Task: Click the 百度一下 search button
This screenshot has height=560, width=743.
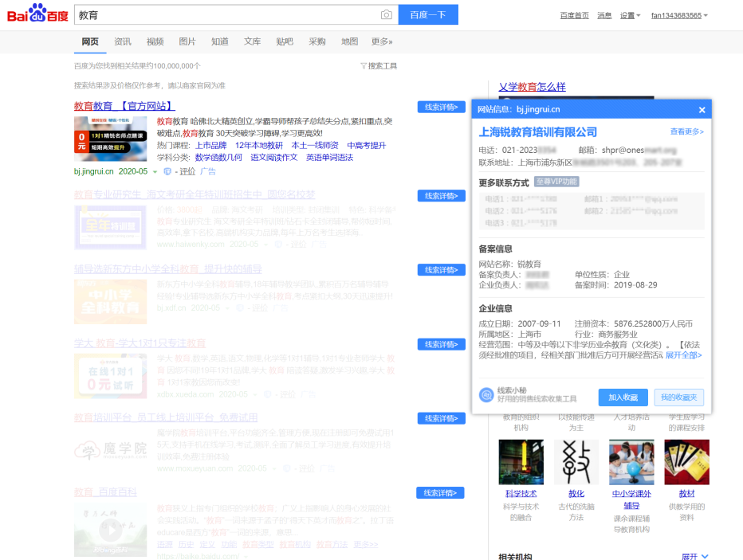Action: click(x=428, y=14)
